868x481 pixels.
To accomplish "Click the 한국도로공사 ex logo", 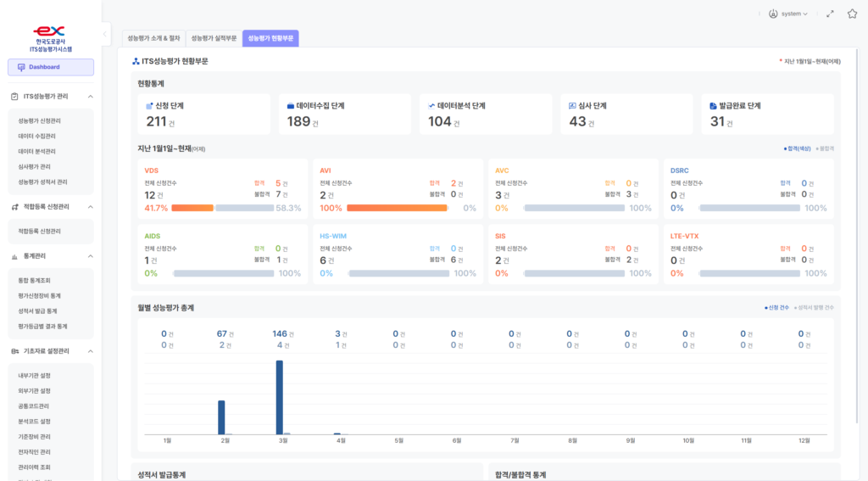I will pos(50,31).
